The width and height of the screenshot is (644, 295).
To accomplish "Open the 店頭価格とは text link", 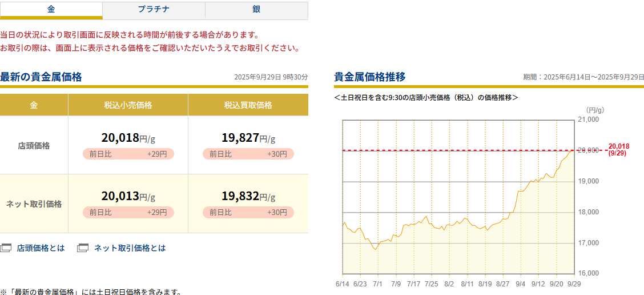I will pos(41,248).
